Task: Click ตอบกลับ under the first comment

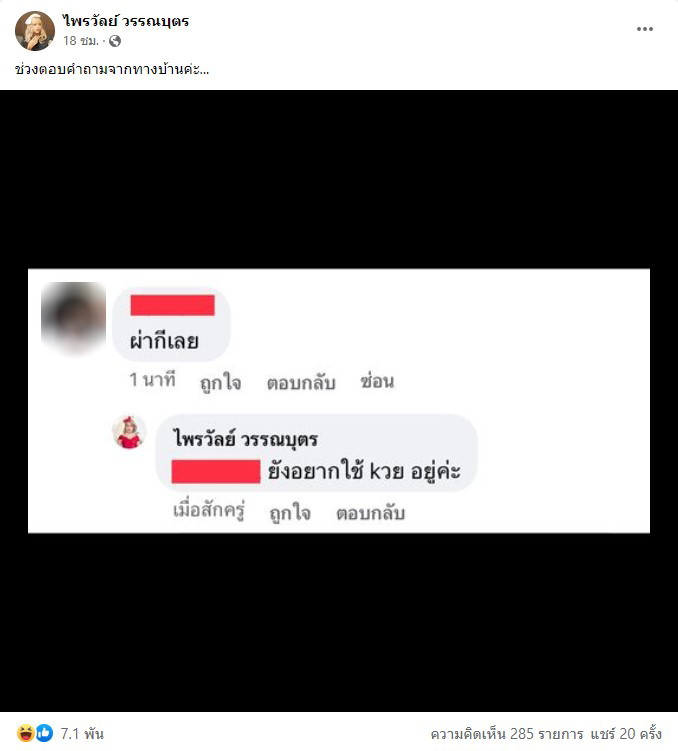Action: coord(301,383)
